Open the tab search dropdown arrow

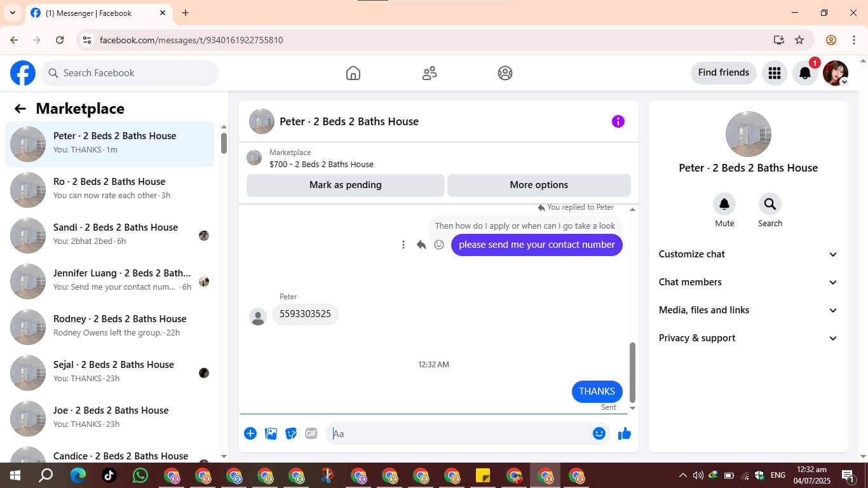[x=13, y=13]
